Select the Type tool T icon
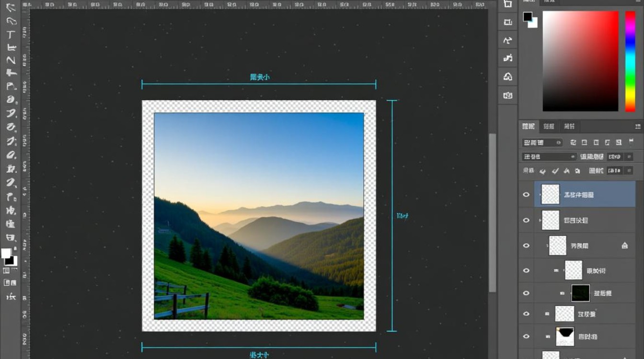The height and width of the screenshot is (359, 644). pos(11,34)
